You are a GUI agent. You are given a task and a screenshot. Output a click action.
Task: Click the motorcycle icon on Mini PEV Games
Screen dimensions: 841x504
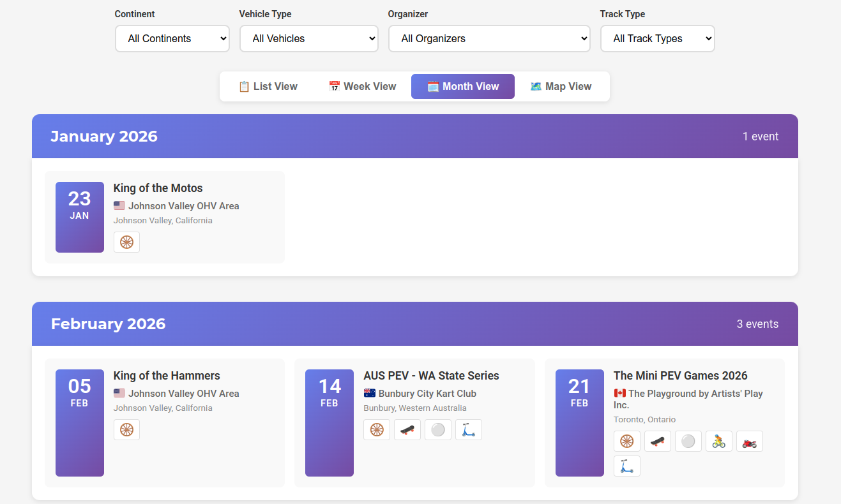point(750,441)
